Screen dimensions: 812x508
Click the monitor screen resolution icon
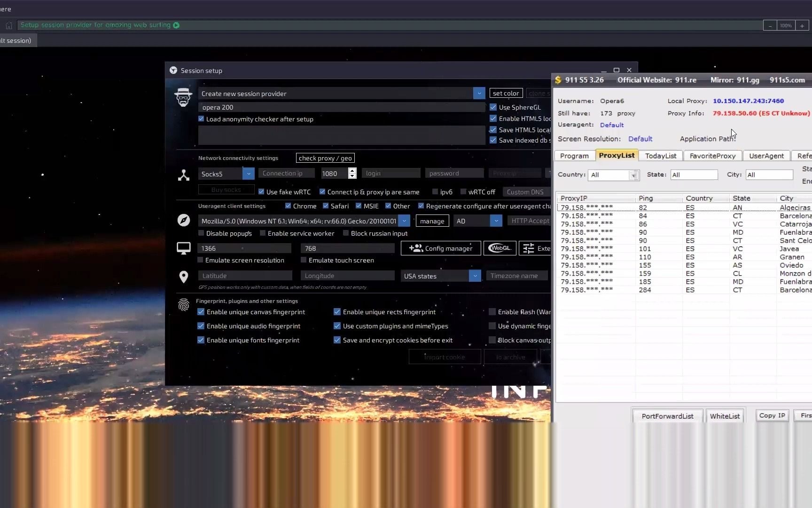[184, 248]
